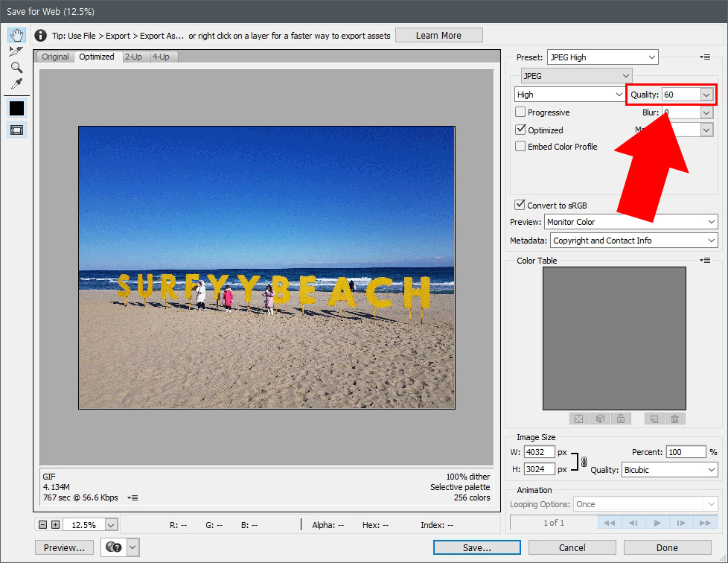Open the Preview Monitor Color dropdown
The width and height of the screenshot is (728, 563).
coord(631,222)
